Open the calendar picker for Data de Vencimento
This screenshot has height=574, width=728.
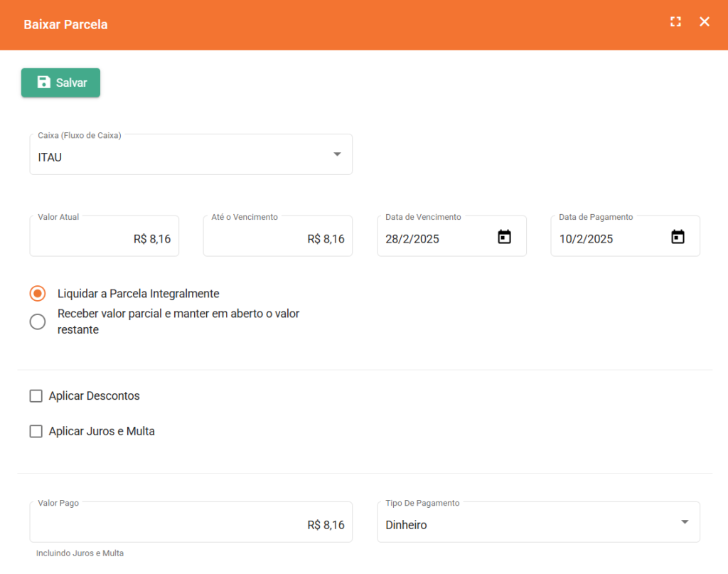(x=504, y=238)
